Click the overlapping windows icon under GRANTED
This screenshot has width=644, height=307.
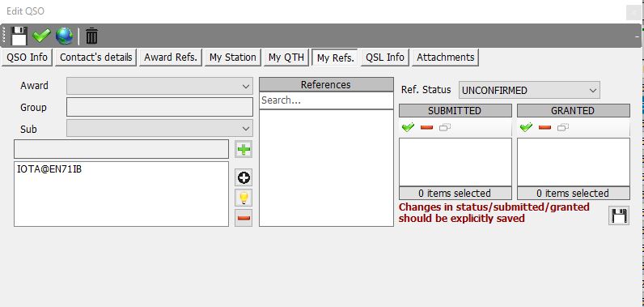(562, 128)
